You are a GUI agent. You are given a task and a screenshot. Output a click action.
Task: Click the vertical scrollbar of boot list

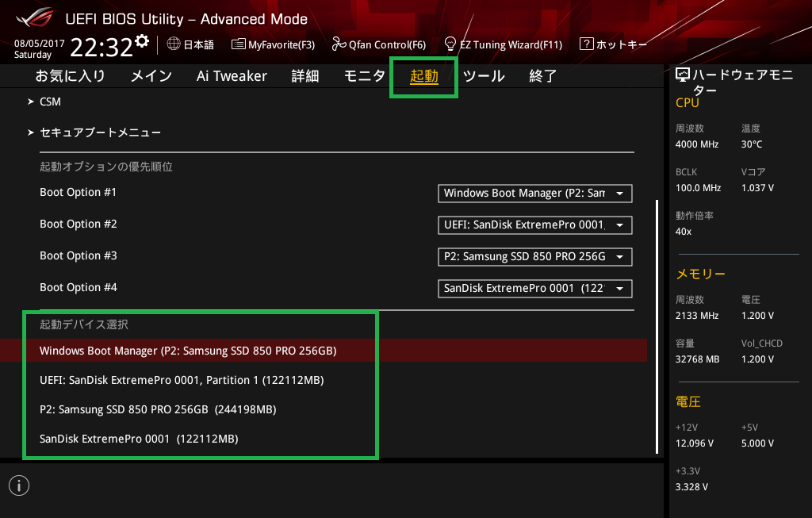[x=657, y=326]
